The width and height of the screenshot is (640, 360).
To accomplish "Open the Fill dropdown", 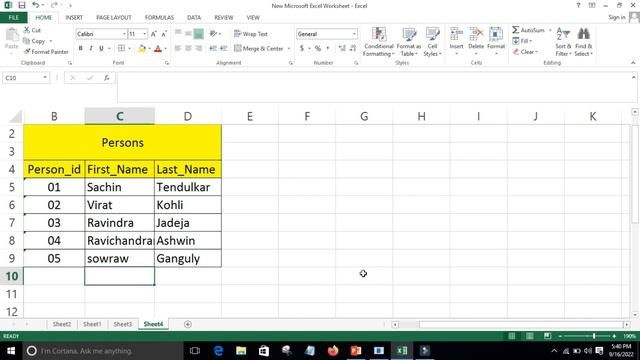I will click(x=522, y=41).
